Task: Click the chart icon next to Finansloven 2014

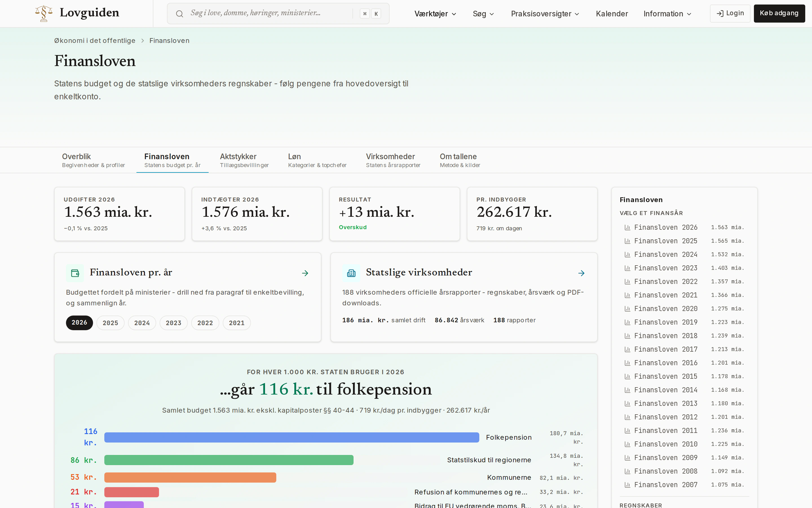Action: pyautogui.click(x=627, y=390)
